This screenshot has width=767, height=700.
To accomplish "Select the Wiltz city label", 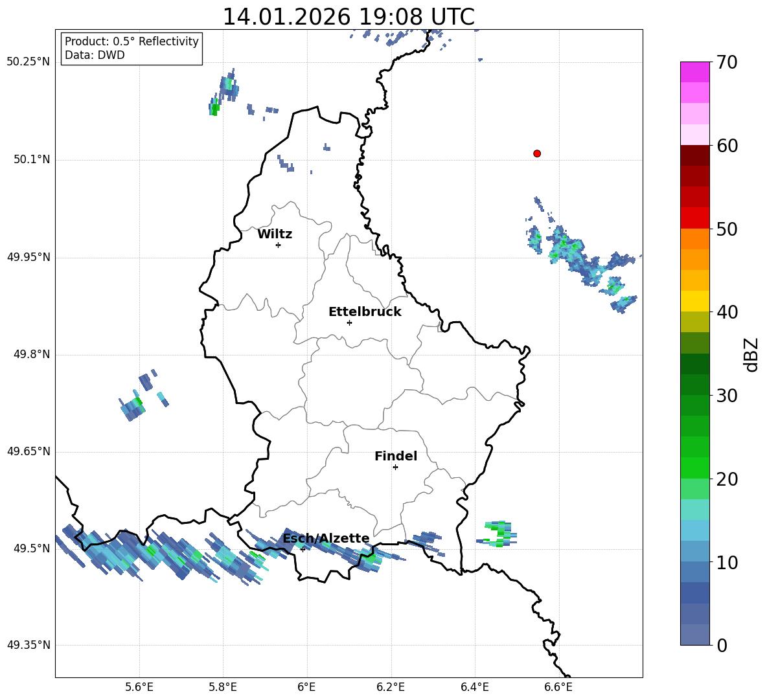I will [x=275, y=234].
